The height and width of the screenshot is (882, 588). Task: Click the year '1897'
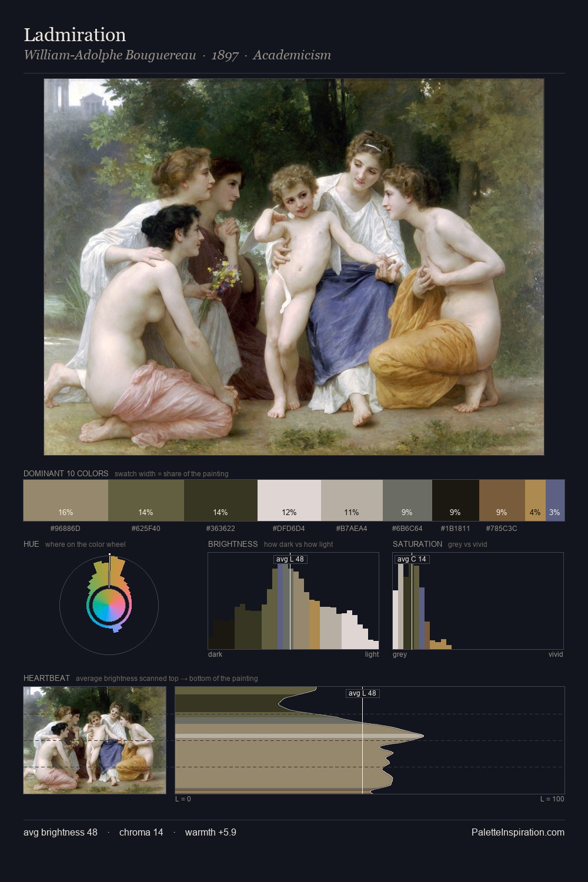[225, 55]
